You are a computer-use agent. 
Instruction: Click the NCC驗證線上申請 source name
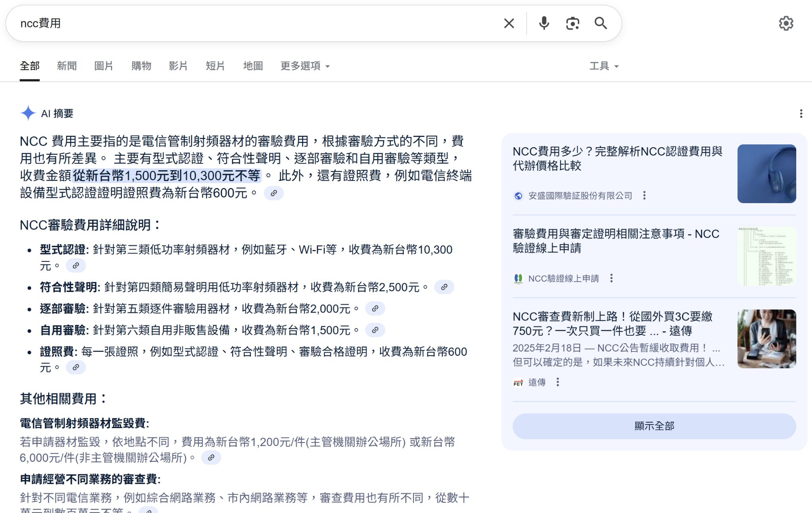[563, 279]
